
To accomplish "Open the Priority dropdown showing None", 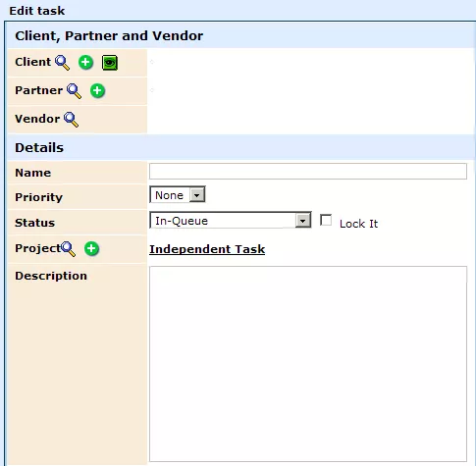I will (178, 195).
